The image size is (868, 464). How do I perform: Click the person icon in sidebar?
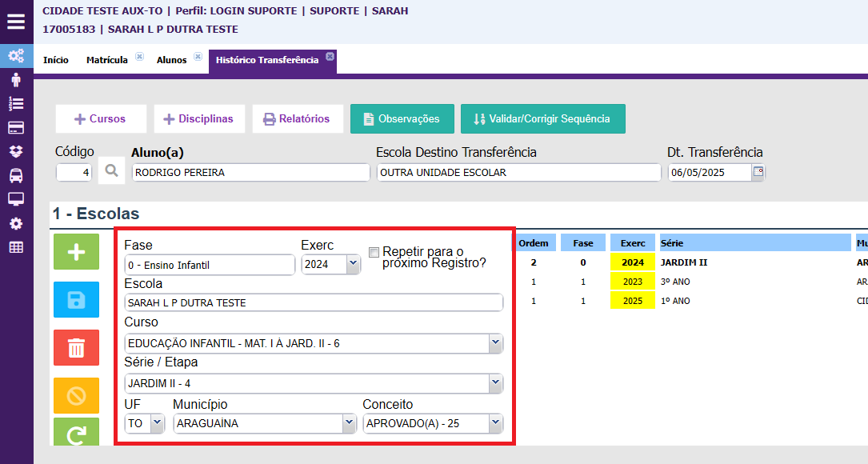pos(16,80)
